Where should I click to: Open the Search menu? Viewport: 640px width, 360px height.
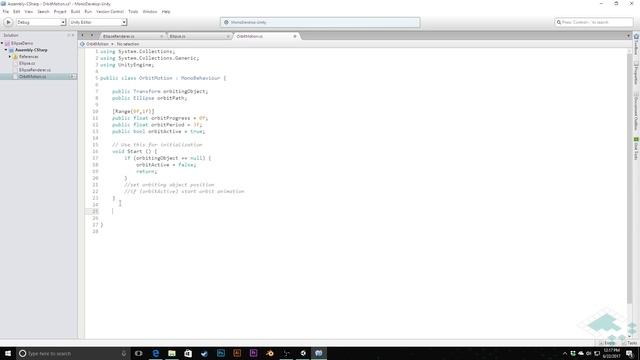point(43,11)
